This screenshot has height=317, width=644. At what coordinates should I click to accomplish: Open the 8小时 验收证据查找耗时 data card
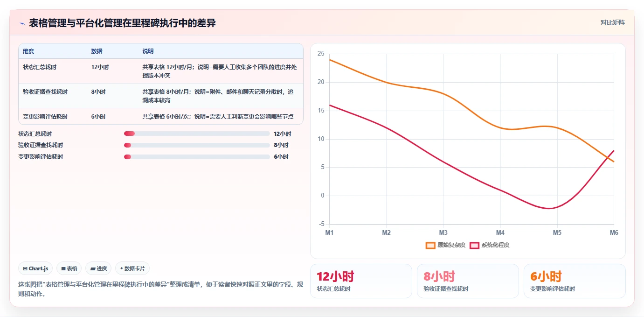468,281
